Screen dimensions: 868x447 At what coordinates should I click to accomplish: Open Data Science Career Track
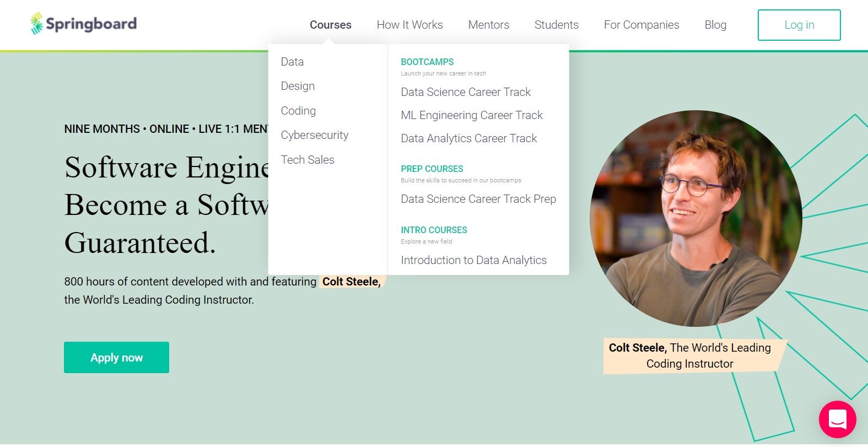(x=466, y=92)
